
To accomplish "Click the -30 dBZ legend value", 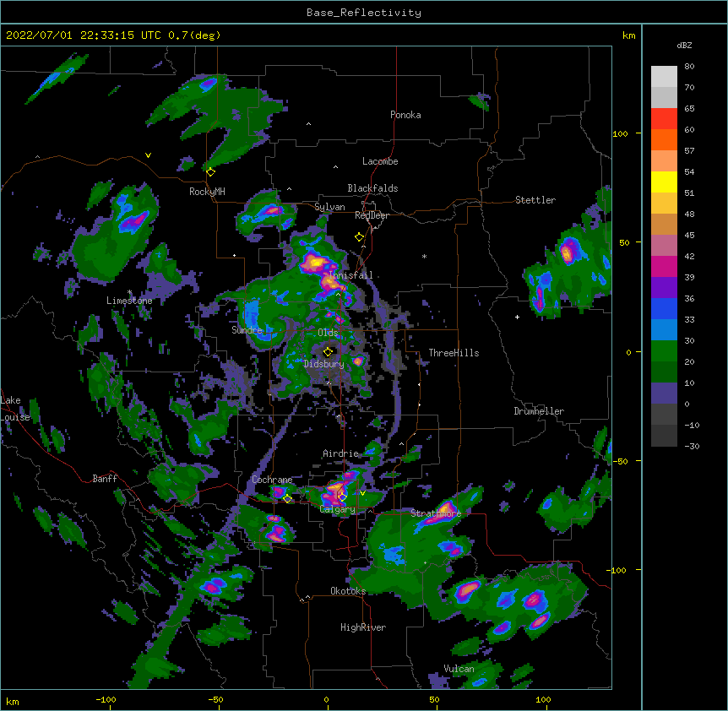I will point(692,446).
